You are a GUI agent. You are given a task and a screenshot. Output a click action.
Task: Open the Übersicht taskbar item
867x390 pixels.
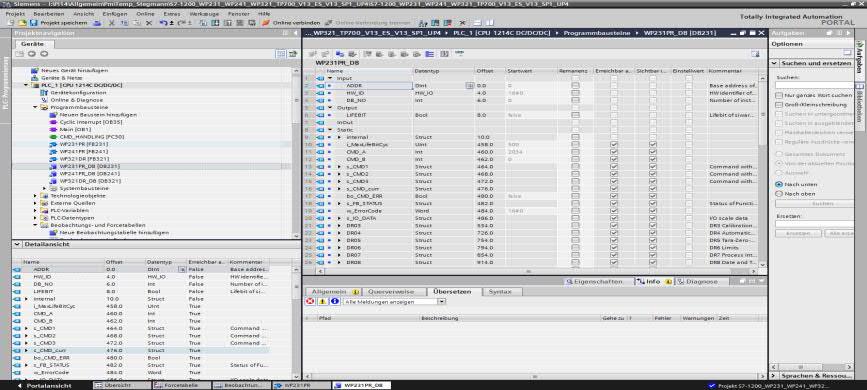tap(121, 385)
